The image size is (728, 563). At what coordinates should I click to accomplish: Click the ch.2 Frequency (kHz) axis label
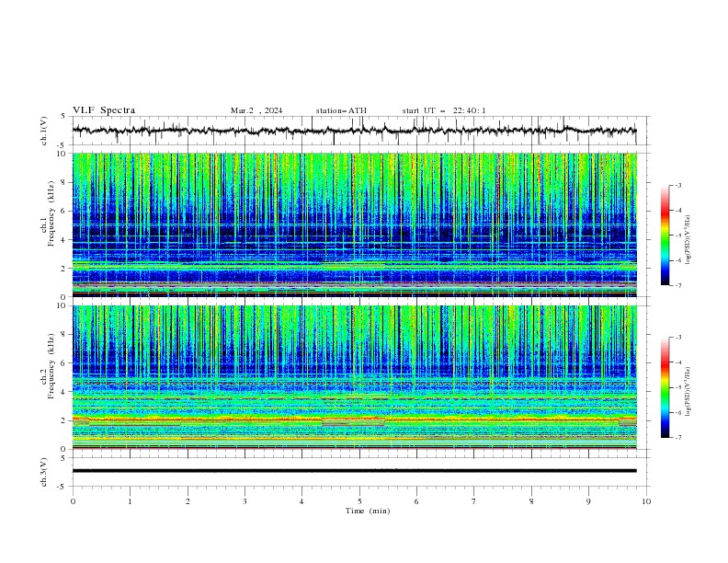pos(48,365)
